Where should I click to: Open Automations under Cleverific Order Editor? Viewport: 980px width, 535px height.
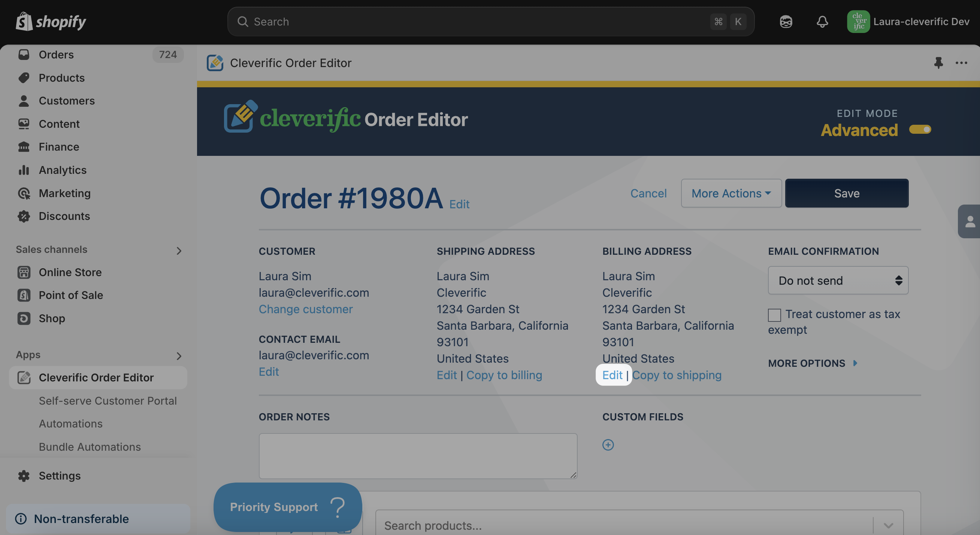pyautogui.click(x=71, y=423)
